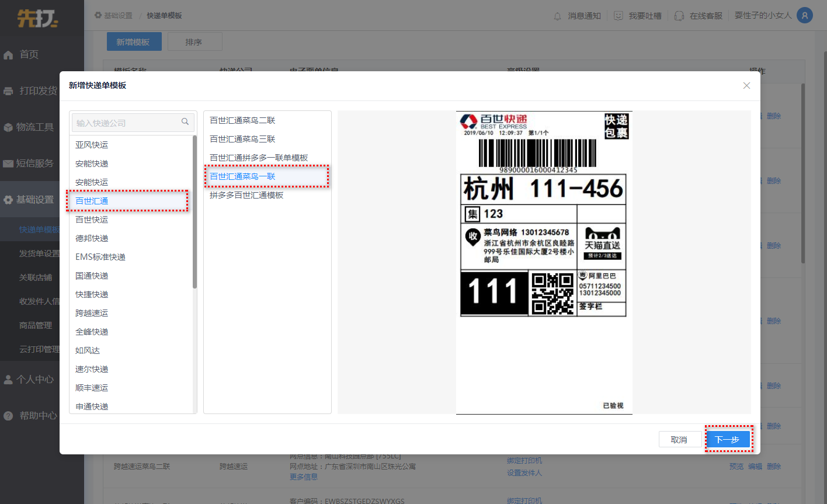Click the 下一步 next button

(727, 440)
